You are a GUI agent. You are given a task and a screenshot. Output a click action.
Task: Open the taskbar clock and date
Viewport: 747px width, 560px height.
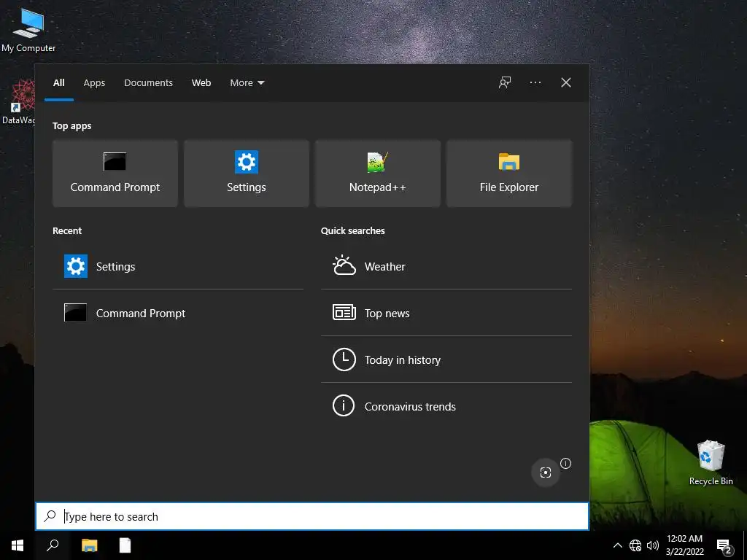(x=684, y=545)
